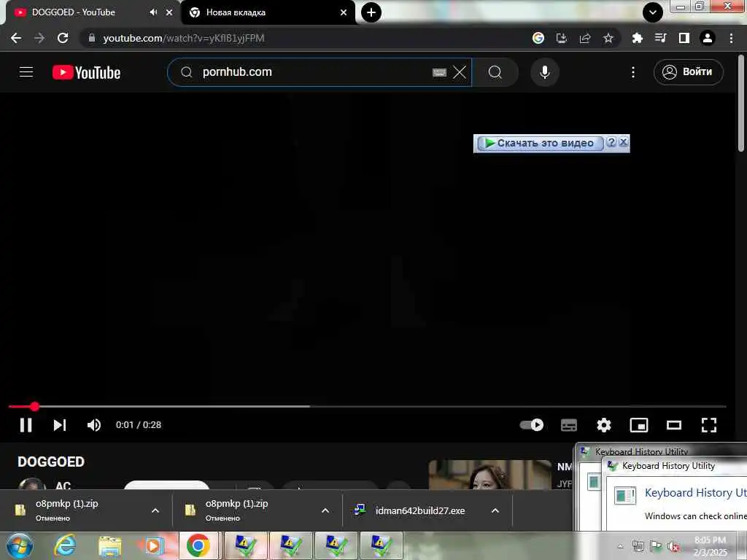Click the address bar URL
Screen dimensions: 747x560
tap(184, 38)
